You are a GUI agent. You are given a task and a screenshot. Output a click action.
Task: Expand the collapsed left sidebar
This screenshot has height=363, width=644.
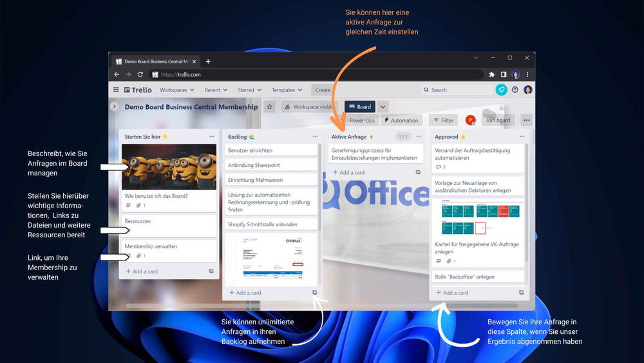tap(115, 106)
